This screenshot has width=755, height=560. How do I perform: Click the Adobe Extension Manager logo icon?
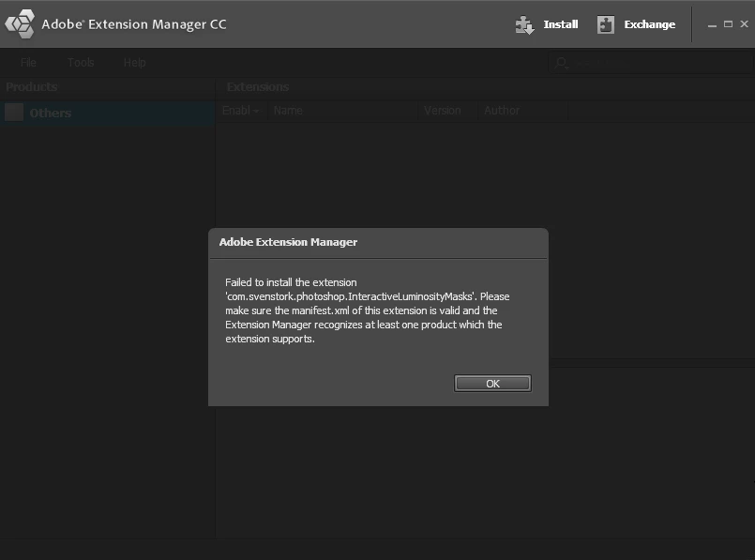coord(20,24)
